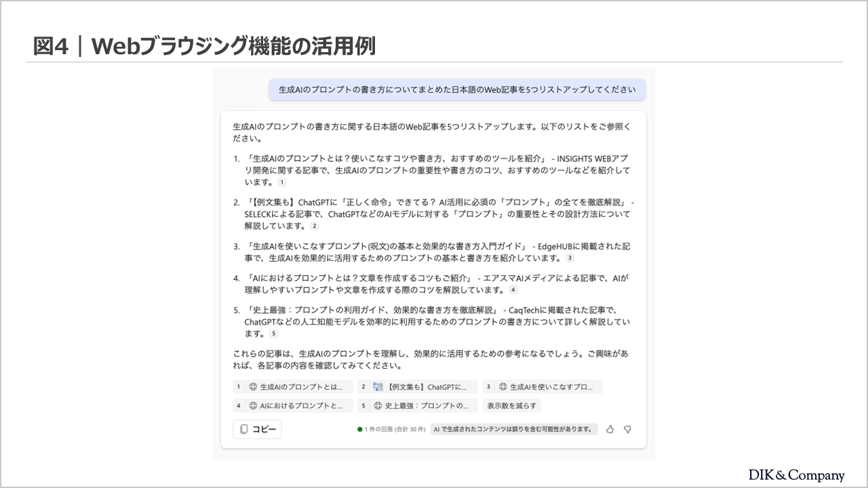Click footnote marker 3 after EdgeHUB entry
The width and height of the screenshot is (868, 488).
point(570,258)
